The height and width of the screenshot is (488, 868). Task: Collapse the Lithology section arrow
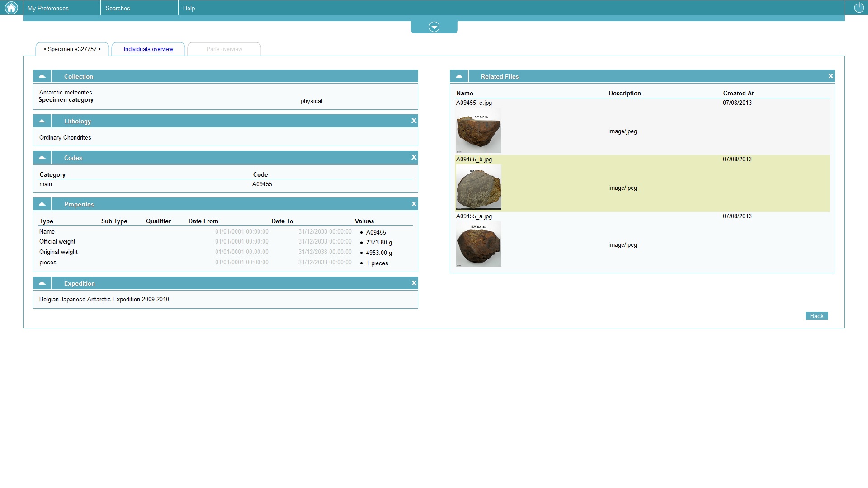click(42, 121)
